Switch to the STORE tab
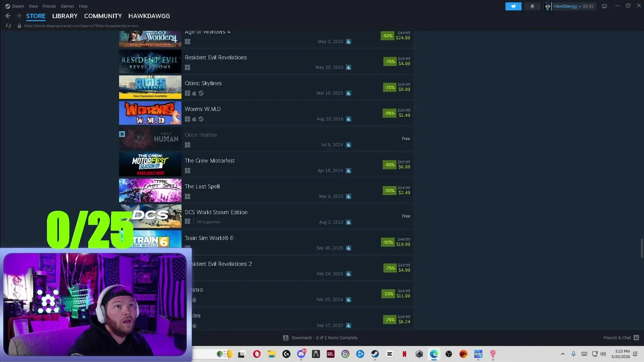644x362 pixels. (36, 16)
